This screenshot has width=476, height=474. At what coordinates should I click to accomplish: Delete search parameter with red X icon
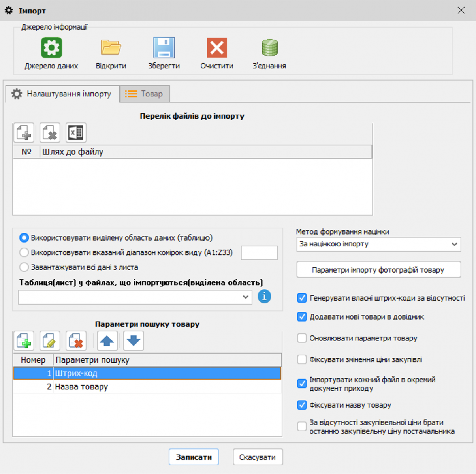point(76,341)
